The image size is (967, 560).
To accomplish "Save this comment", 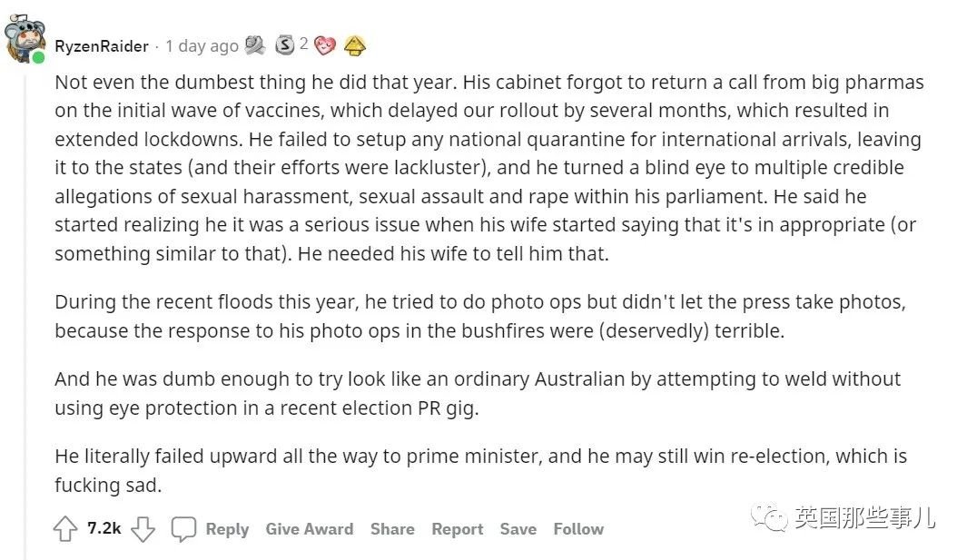I will [x=518, y=529].
